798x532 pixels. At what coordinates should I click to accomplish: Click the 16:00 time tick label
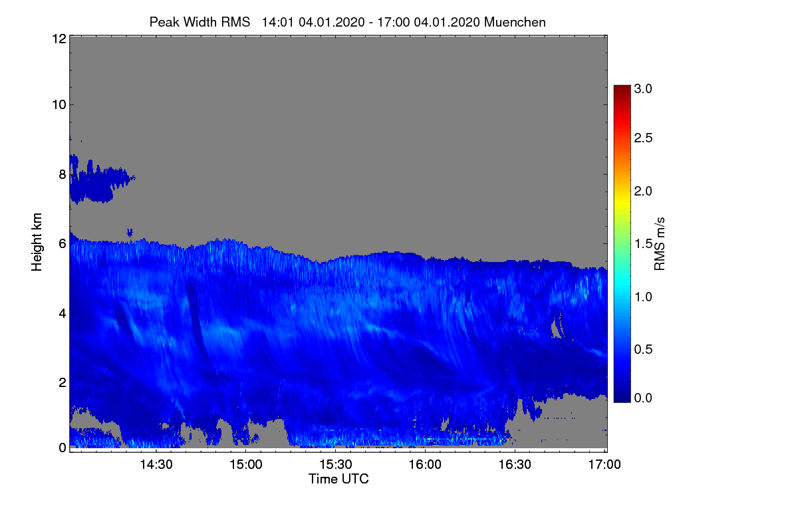[426, 464]
